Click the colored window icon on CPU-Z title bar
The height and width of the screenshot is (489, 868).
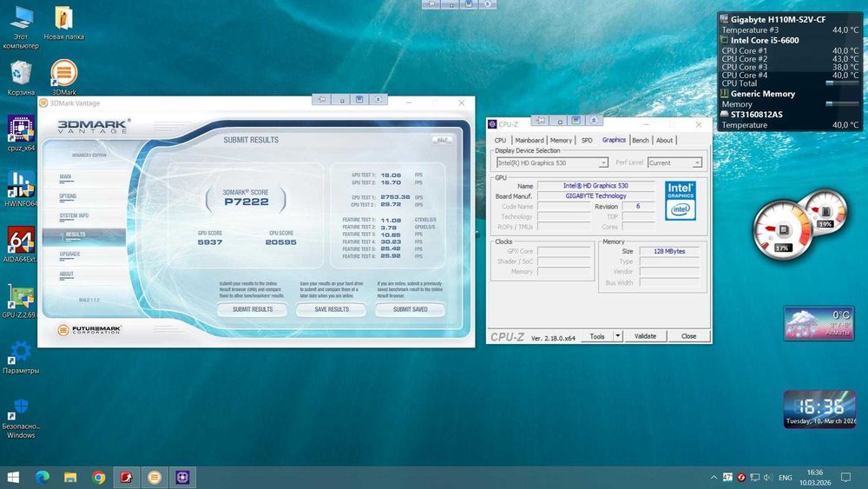pos(576,120)
